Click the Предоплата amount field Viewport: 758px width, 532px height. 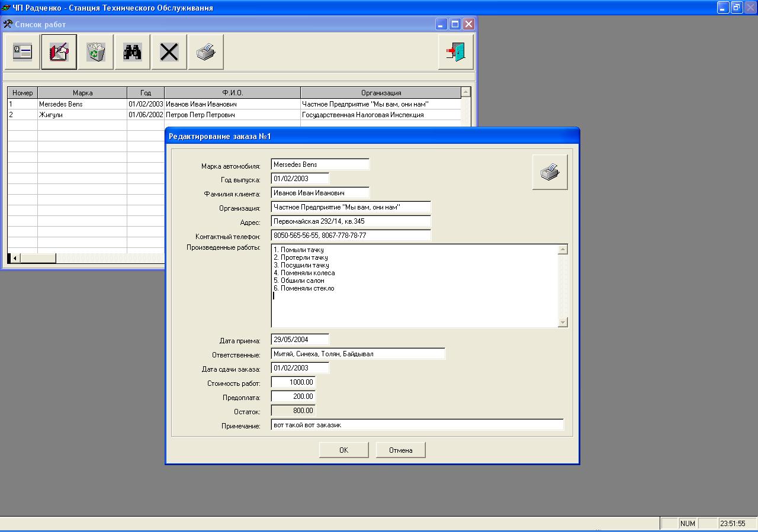coord(293,396)
